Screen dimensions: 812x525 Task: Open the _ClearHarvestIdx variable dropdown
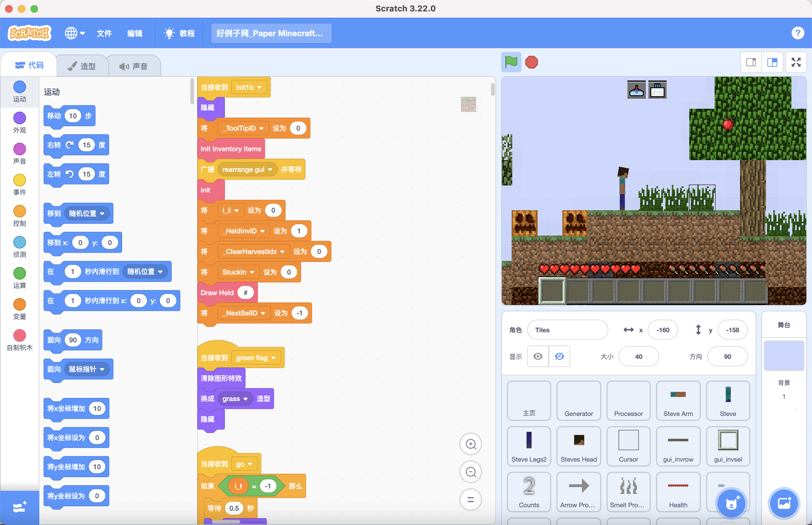click(x=253, y=252)
